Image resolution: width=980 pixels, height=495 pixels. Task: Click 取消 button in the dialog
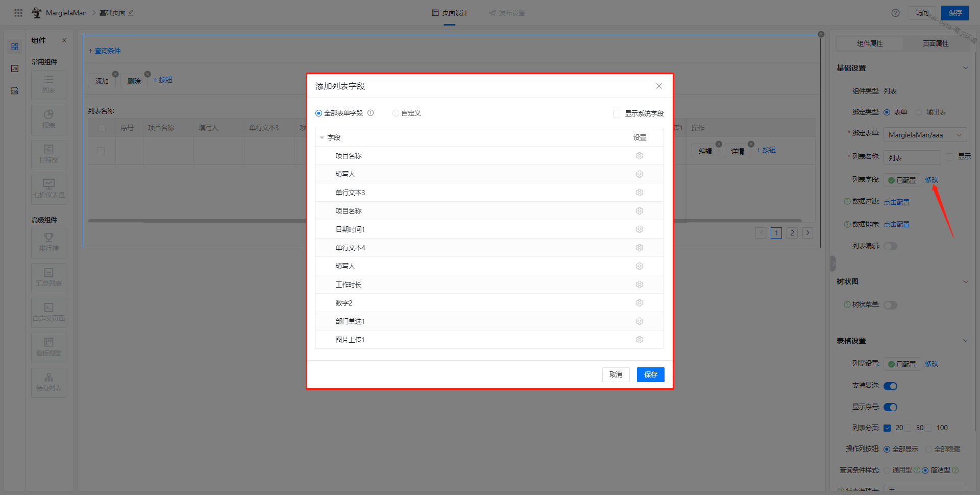pyautogui.click(x=616, y=374)
